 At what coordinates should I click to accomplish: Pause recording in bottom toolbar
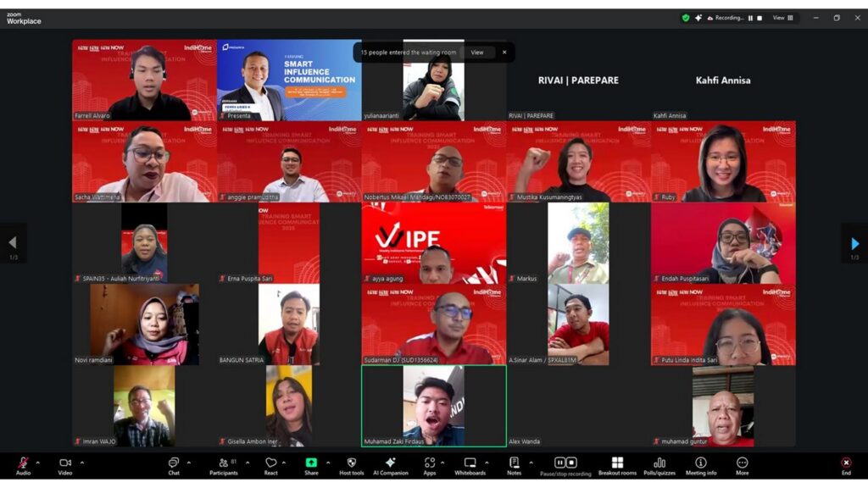pos(559,463)
